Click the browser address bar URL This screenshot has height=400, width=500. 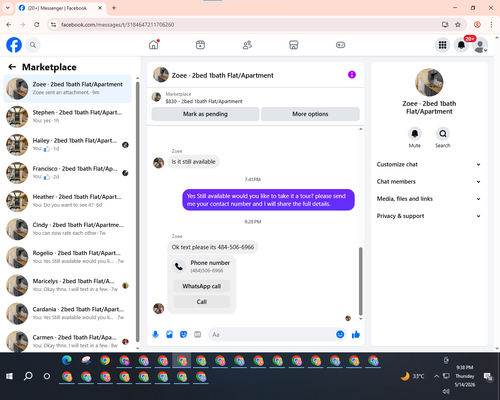point(117,25)
